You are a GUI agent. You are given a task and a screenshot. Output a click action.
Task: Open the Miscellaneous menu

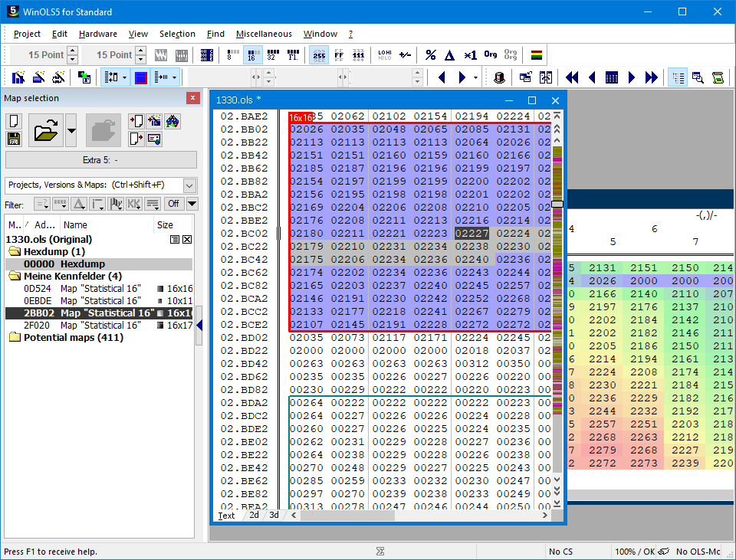tap(264, 34)
